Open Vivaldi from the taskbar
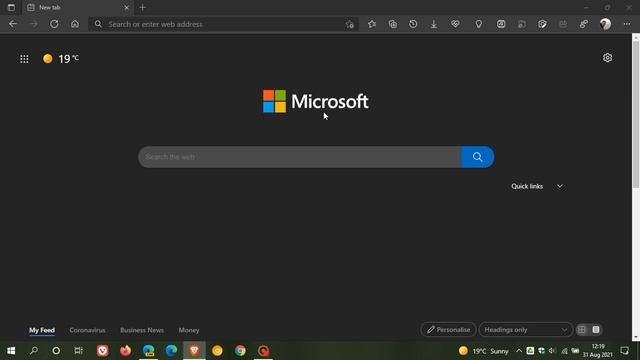The image size is (640, 360). click(x=102, y=351)
